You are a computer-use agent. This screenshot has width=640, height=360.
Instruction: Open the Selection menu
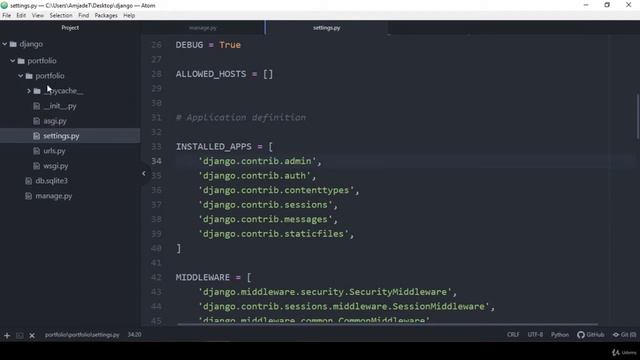61,16
